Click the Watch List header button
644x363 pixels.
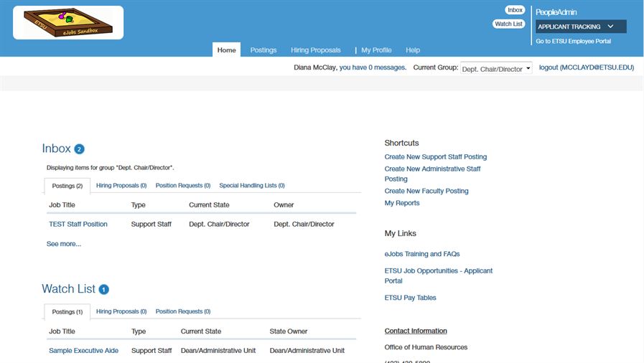(x=508, y=24)
